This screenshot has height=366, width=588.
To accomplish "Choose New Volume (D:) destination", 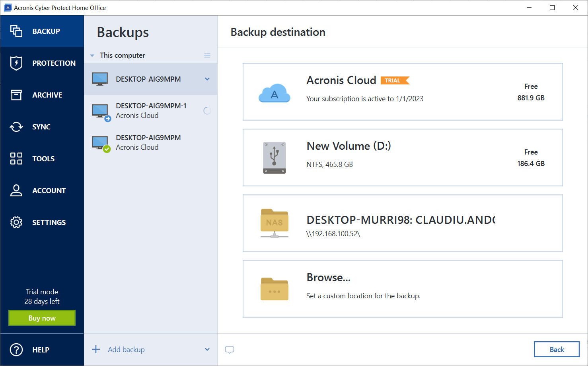I will (x=403, y=157).
